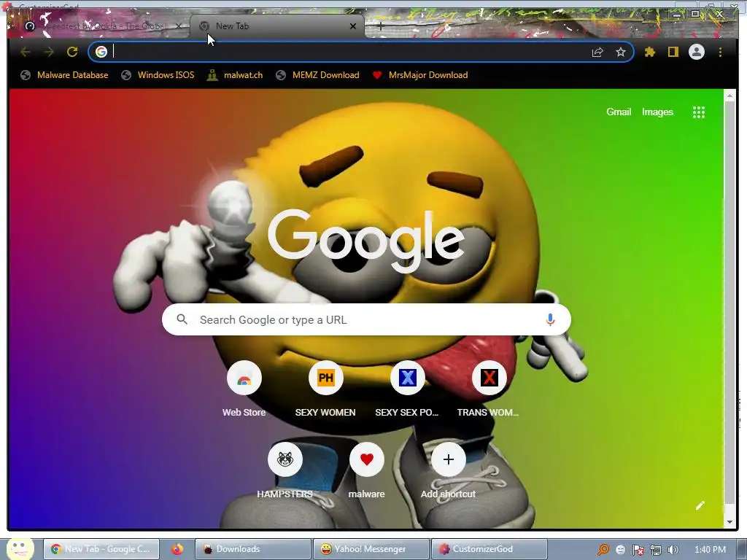Click the scrollbar down arrow
Viewport: 747px width, 560px height.
pyautogui.click(x=729, y=522)
